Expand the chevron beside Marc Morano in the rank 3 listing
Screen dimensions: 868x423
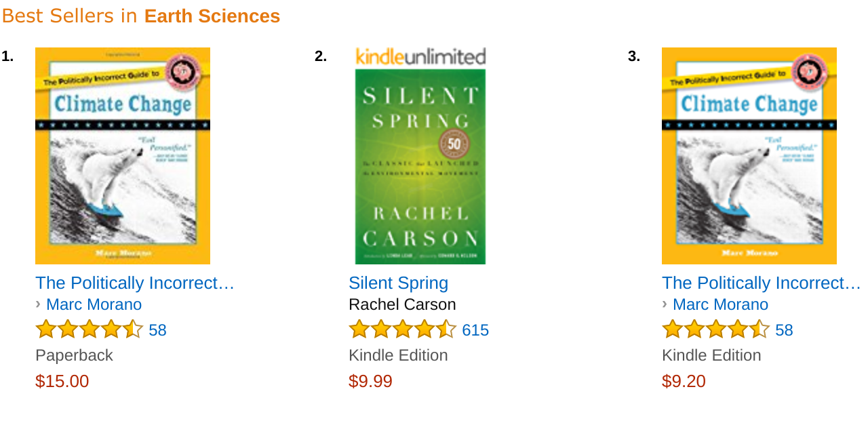[x=665, y=304]
